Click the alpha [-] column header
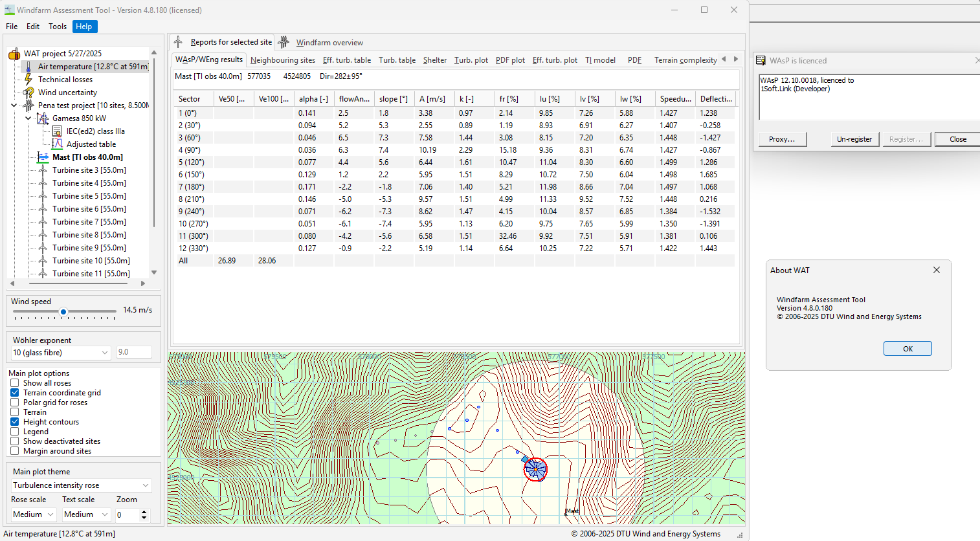Screen dimensions: 980x541 tap(314, 99)
